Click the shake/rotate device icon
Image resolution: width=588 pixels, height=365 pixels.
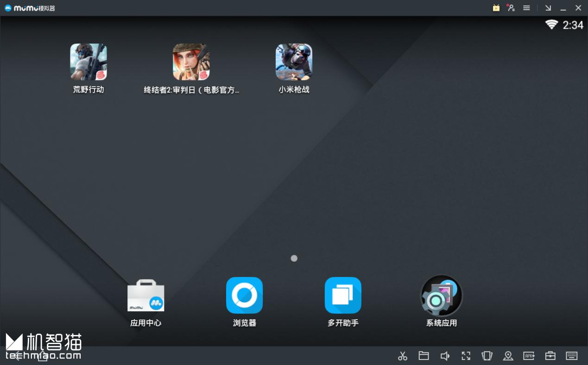[487, 356]
